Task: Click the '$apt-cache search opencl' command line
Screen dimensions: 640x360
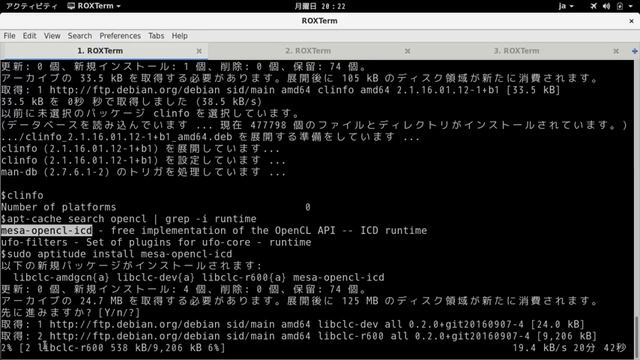Action: (x=129, y=219)
